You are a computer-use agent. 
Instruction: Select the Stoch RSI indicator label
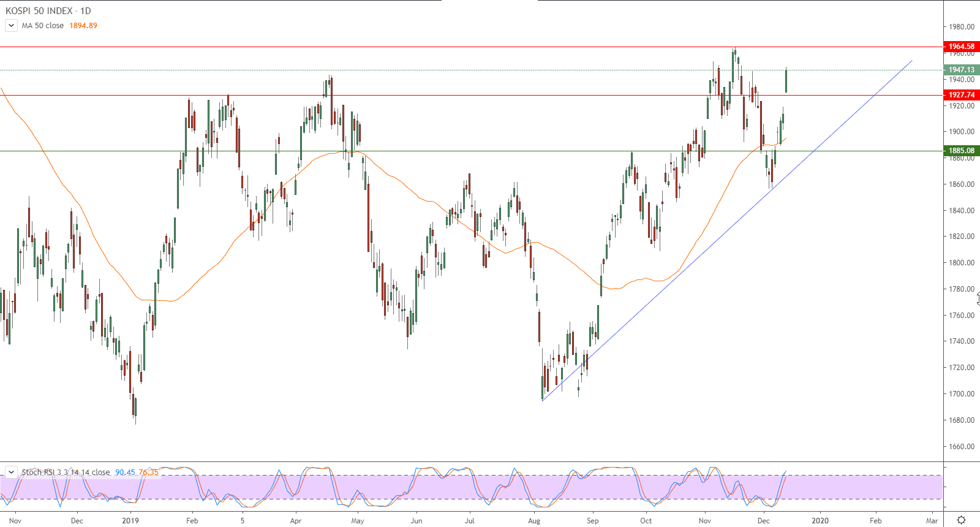[66, 472]
